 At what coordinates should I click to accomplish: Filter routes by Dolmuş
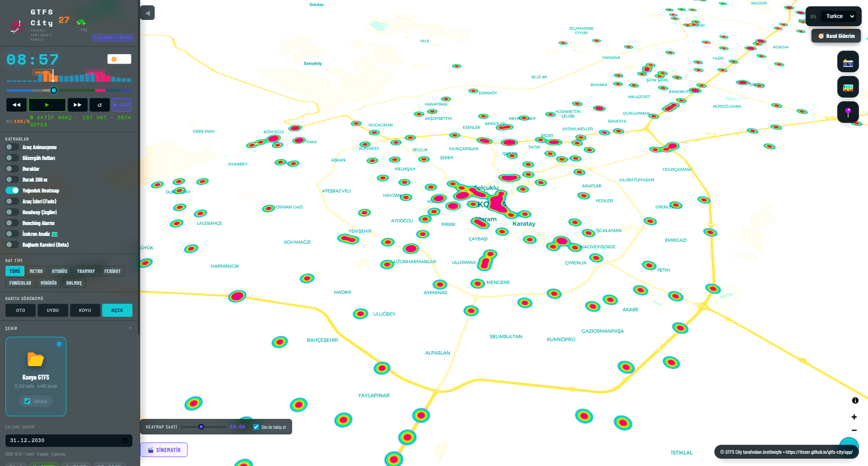(x=74, y=283)
